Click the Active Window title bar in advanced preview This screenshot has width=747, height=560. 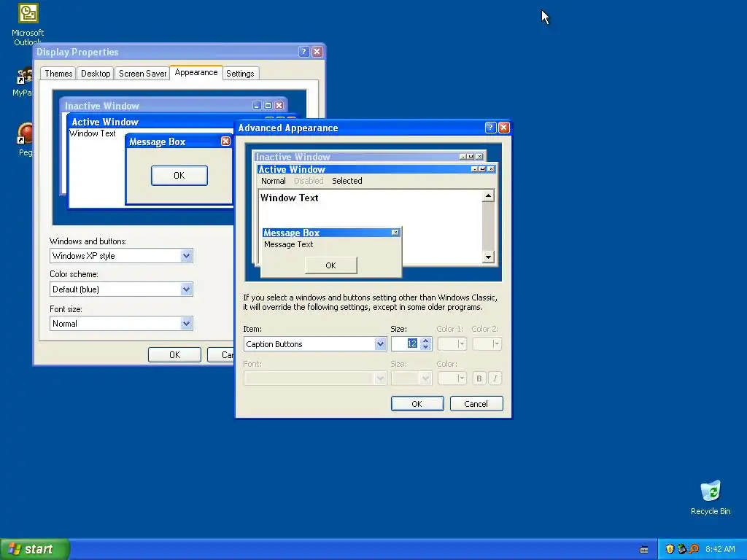pyautogui.click(x=376, y=169)
